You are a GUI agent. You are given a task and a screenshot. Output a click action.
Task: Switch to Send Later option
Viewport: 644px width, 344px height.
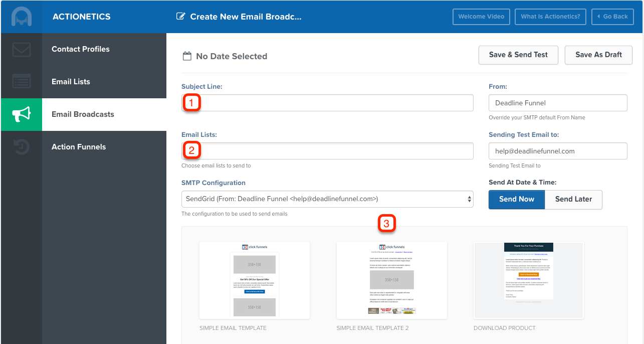point(573,199)
